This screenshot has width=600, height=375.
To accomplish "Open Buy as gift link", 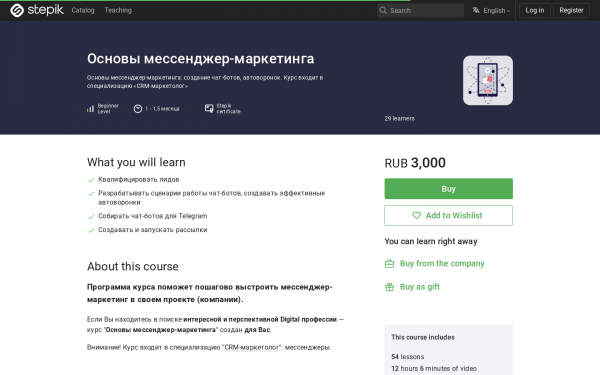I will (420, 287).
